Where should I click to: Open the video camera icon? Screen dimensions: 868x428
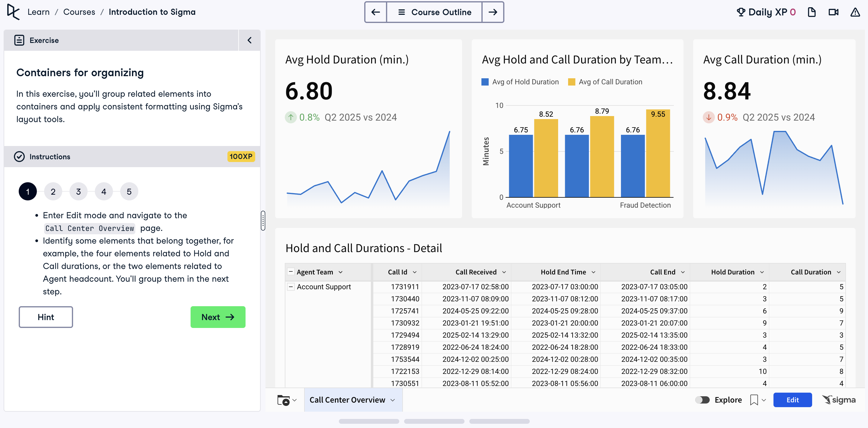coord(833,12)
